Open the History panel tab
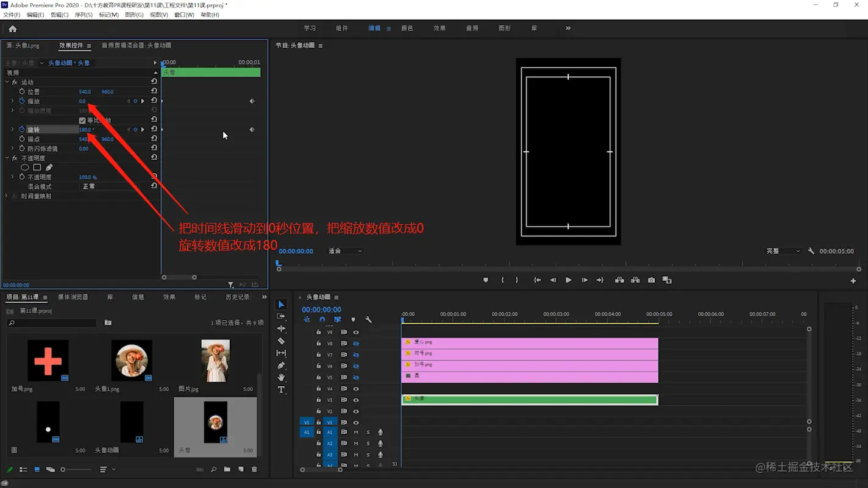 tap(238, 297)
